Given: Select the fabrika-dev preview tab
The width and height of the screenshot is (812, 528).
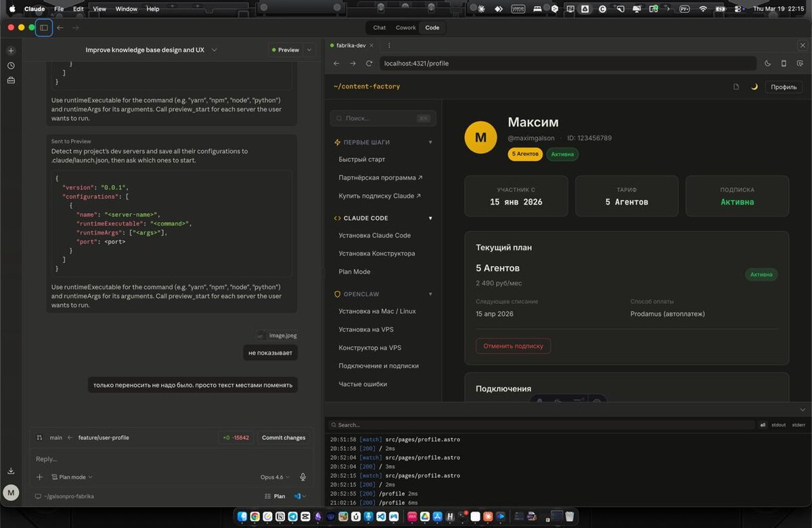Looking at the screenshot, I should pos(352,45).
